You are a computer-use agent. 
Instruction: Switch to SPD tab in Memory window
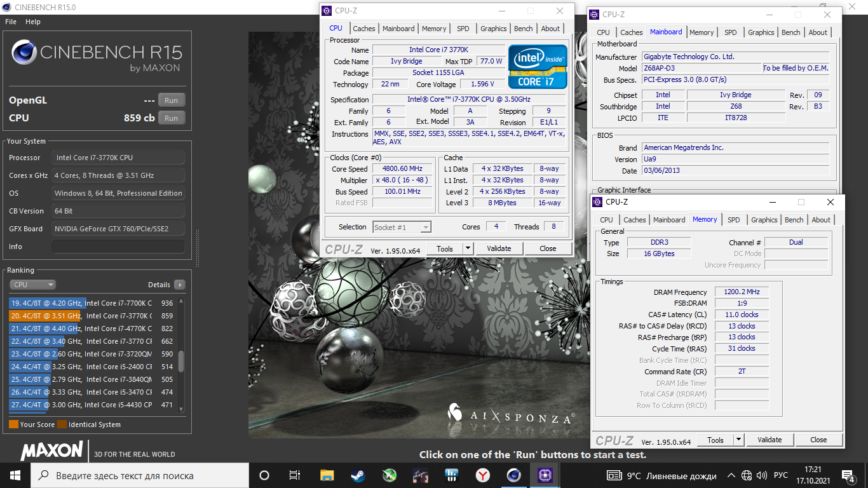pos(734,220)
